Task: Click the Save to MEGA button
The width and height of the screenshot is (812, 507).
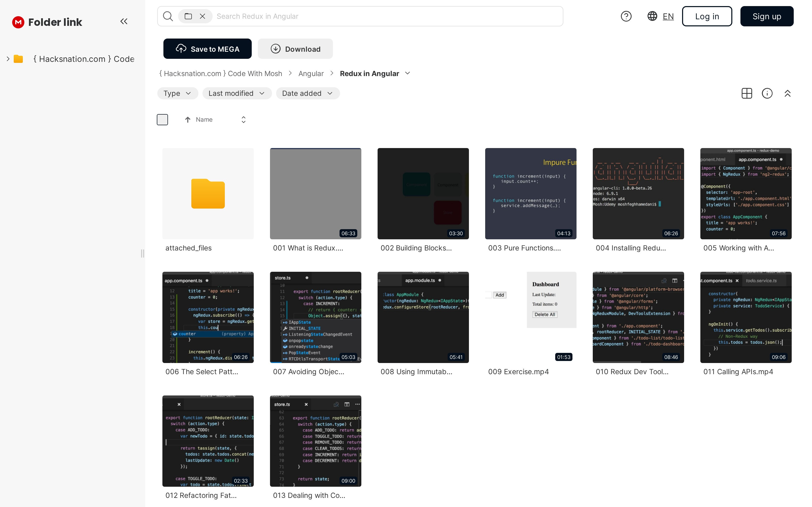Action: pyautogui.click(x=207, y=49)
